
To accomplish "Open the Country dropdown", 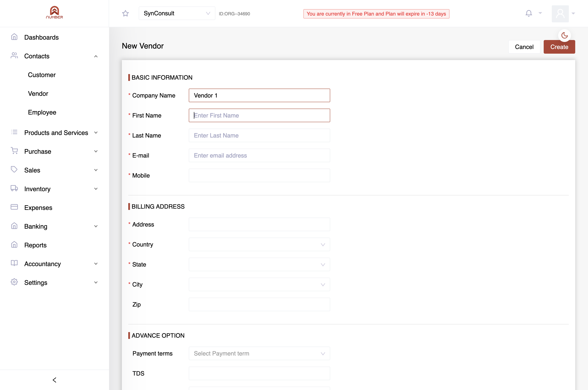I will tap(259, 245).
